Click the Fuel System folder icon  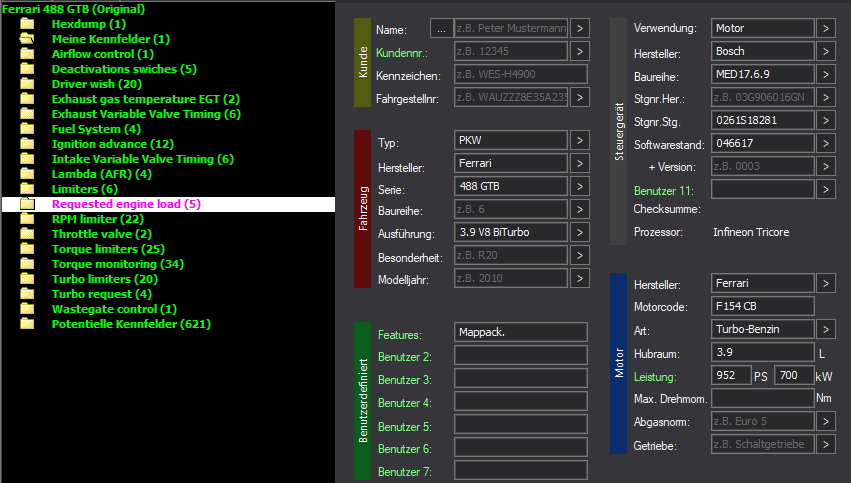[x=27, y=129]
